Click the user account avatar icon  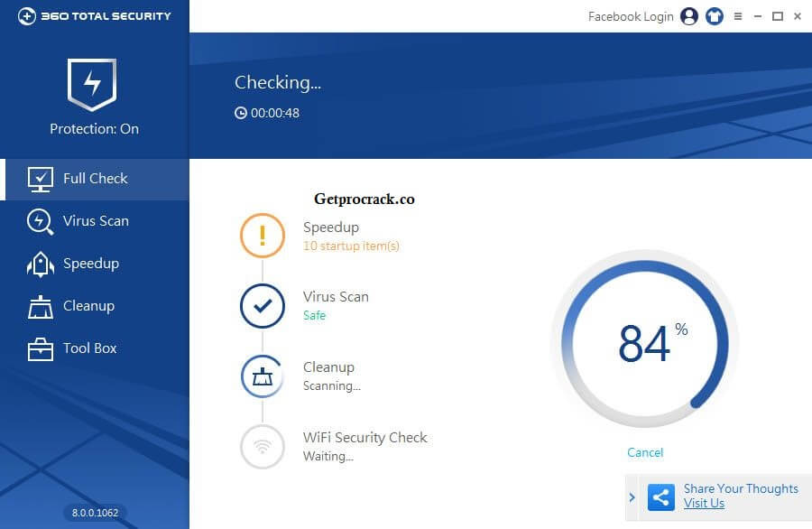pos(688,16)
